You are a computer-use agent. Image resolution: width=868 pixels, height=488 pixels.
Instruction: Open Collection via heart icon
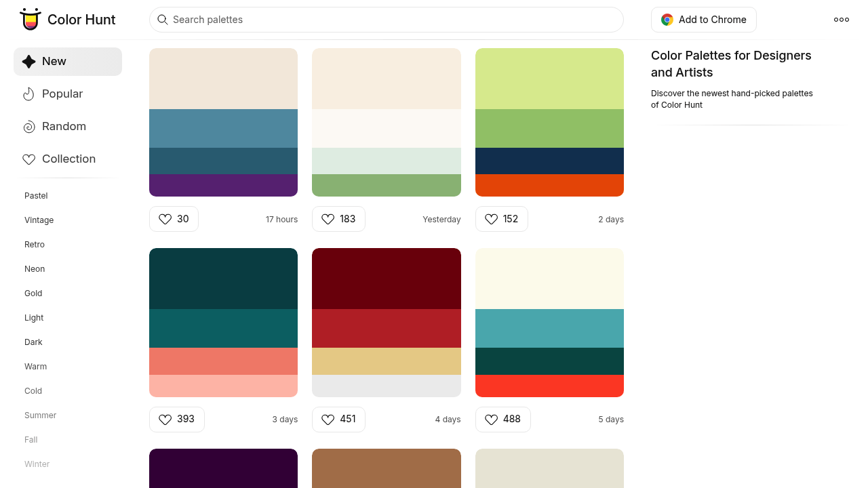pyautogui.click(x=28, y=159)
